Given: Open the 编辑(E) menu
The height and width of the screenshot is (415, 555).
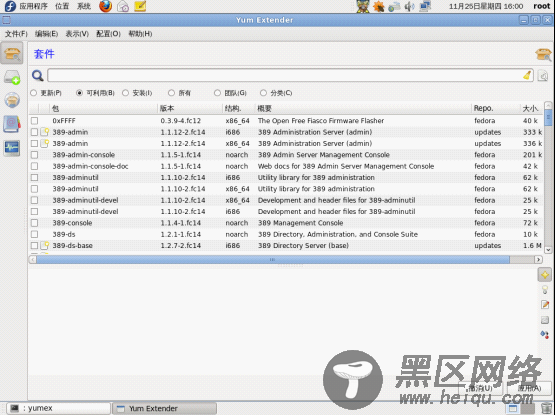Looking at the screenshot, I should pos(46,34).
